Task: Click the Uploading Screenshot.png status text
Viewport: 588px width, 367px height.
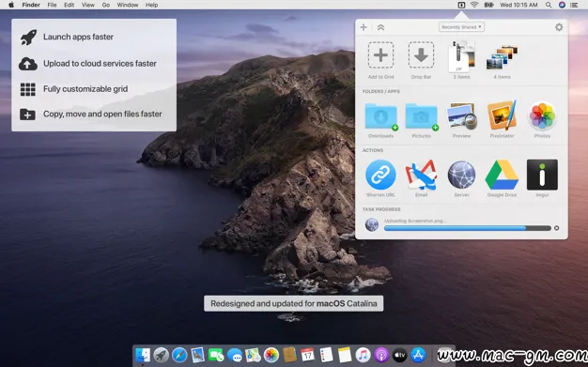Action: click(x=415, y=221)
